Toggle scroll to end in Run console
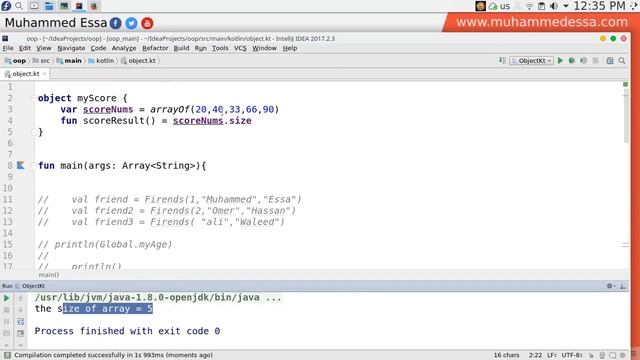This screenshot has width=640, height=360. pos(20,333)
